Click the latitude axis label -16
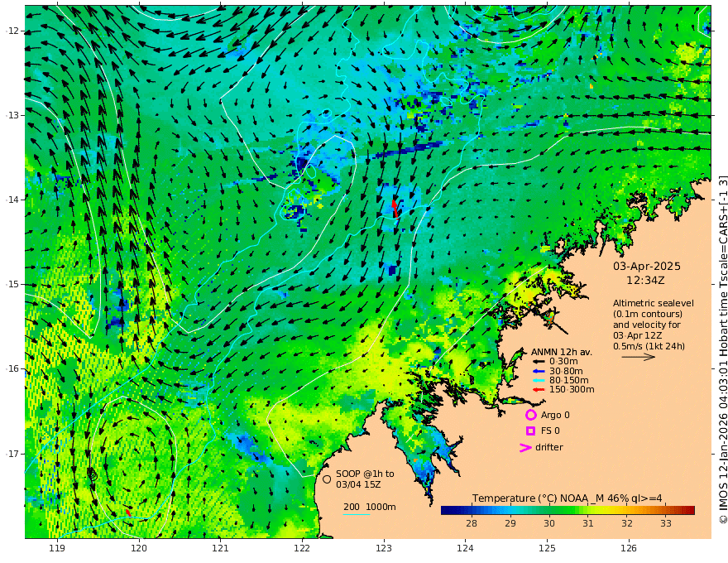The height and width of the screenshot is (563, 728). coord(12,368)
